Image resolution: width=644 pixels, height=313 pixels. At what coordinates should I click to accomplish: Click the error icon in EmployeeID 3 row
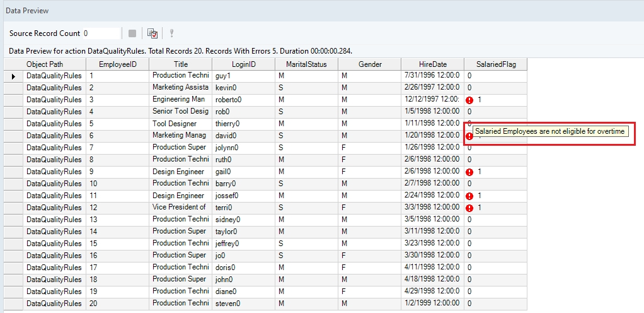469,100
